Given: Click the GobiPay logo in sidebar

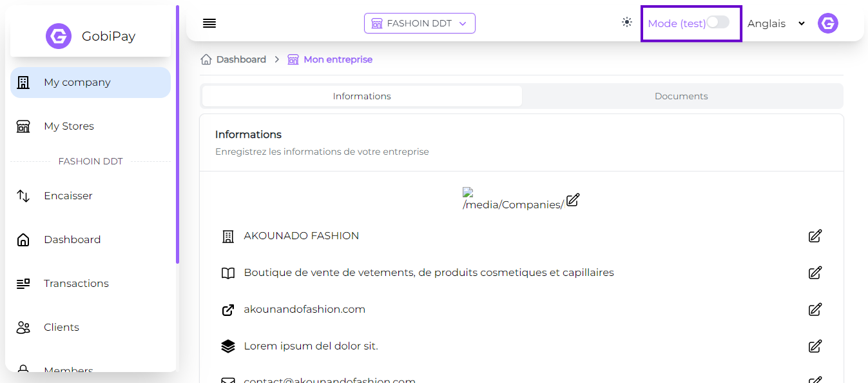Looking at the screenshot, I should [x=59, y=36].
